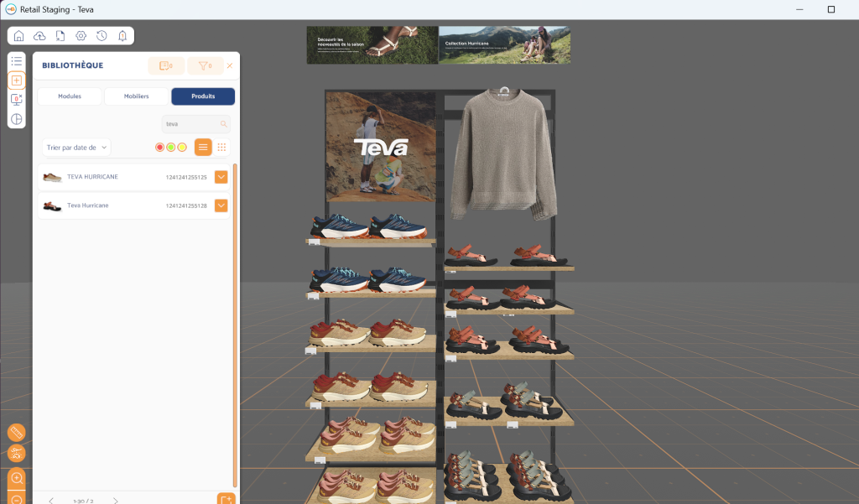Select the TEVA HURRICANE sneaker thumbnail
The image size is (859, 504).
click(x=52, y=177)
